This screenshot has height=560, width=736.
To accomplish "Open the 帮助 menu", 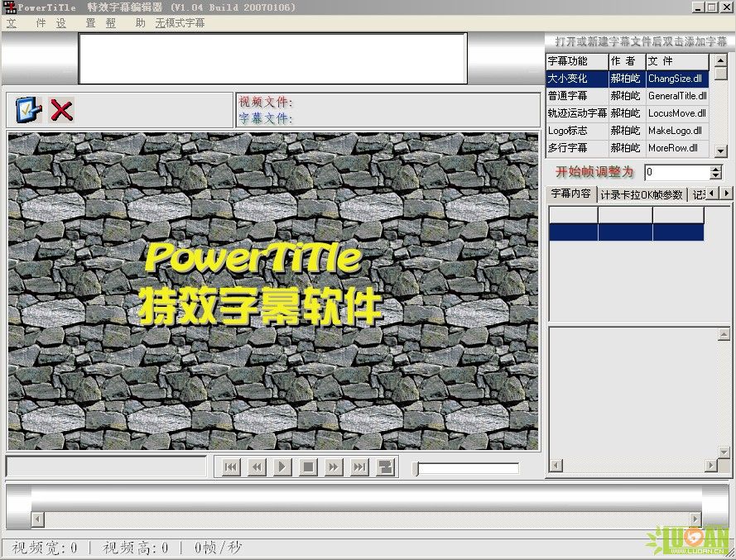I will tap(125, 23).
